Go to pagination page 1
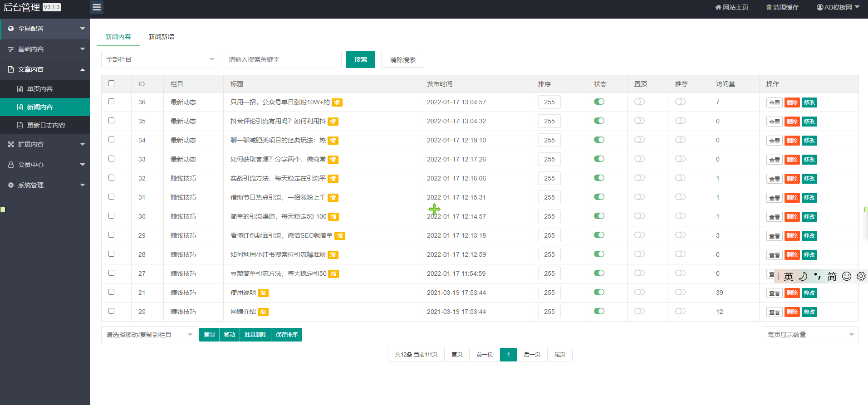Screen dimensions: 868x405 coord(508,355)
